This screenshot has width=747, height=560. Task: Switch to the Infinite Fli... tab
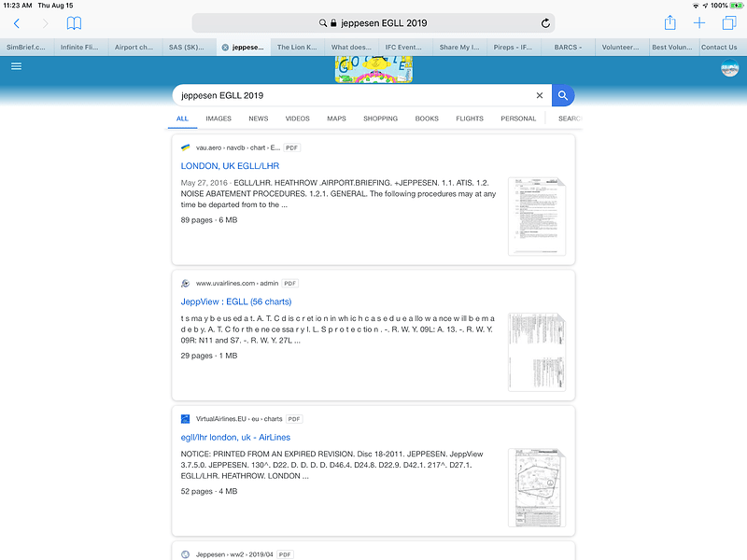click(80, 48)
